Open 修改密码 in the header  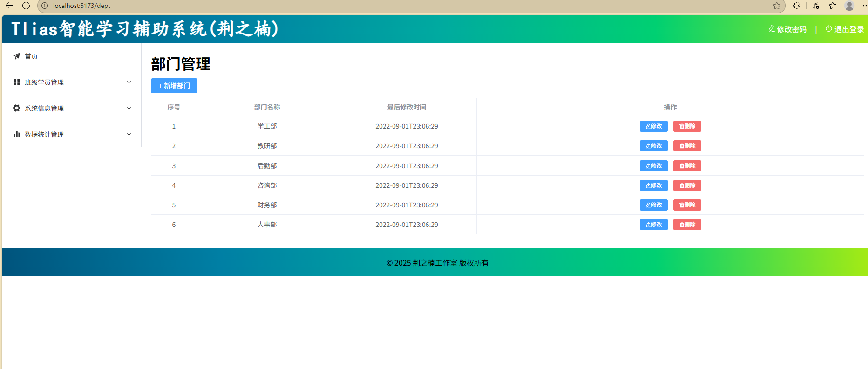coord(787,29)
